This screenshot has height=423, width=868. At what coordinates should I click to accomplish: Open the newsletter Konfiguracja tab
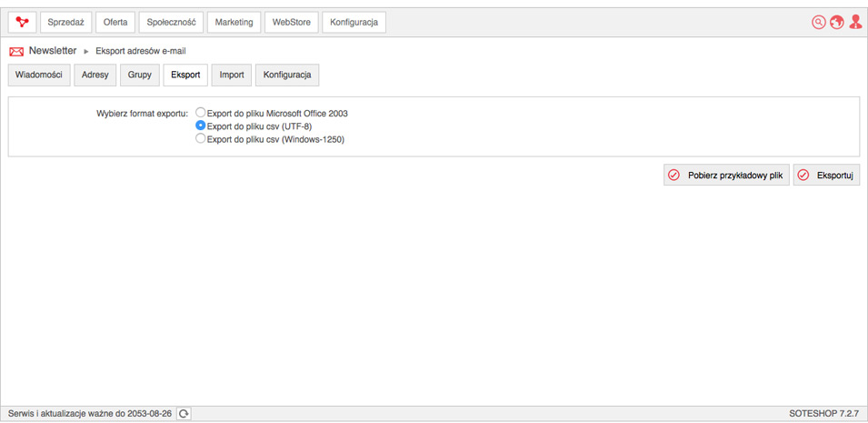point(286,75)
